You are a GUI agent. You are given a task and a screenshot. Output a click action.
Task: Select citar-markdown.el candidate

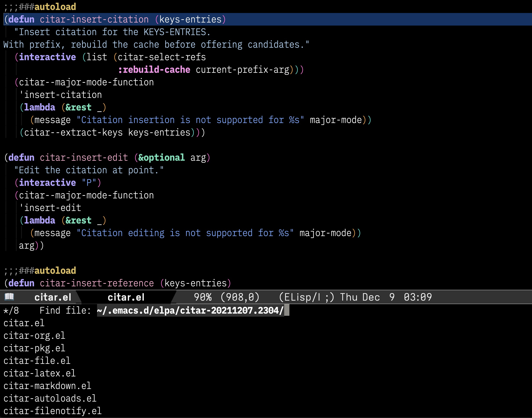[x=47, y=386]
